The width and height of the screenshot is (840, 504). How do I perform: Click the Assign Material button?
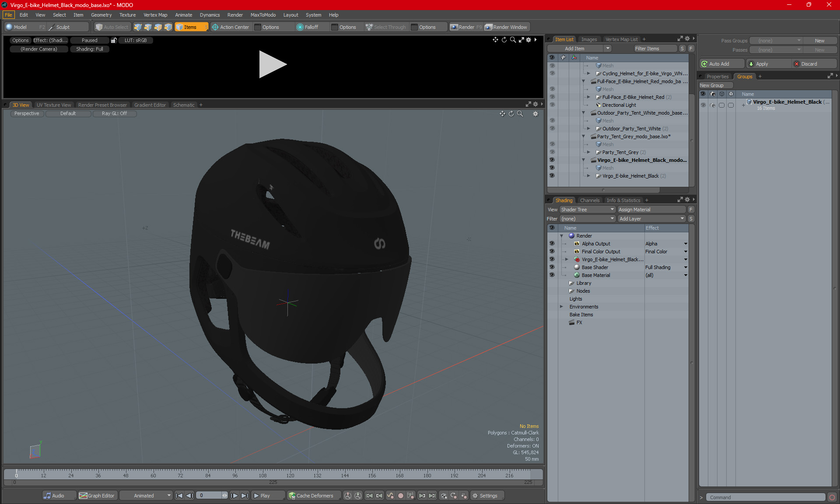tap(651, 210)
